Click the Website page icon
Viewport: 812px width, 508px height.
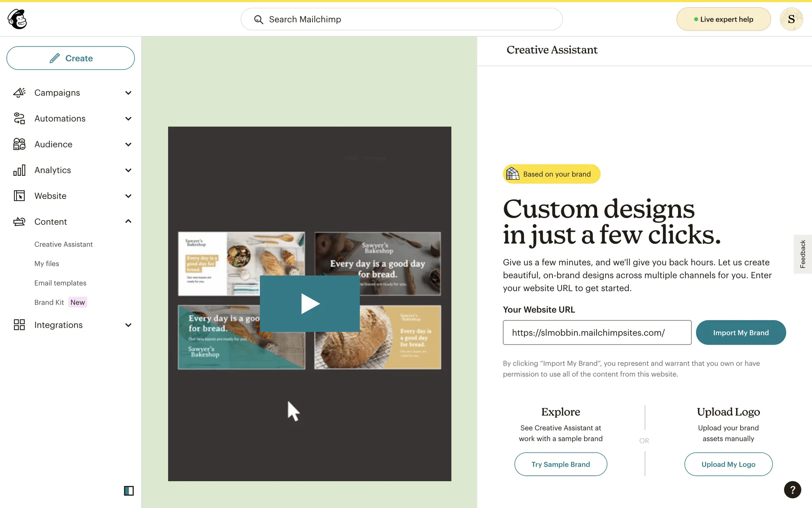pos(19,196)
